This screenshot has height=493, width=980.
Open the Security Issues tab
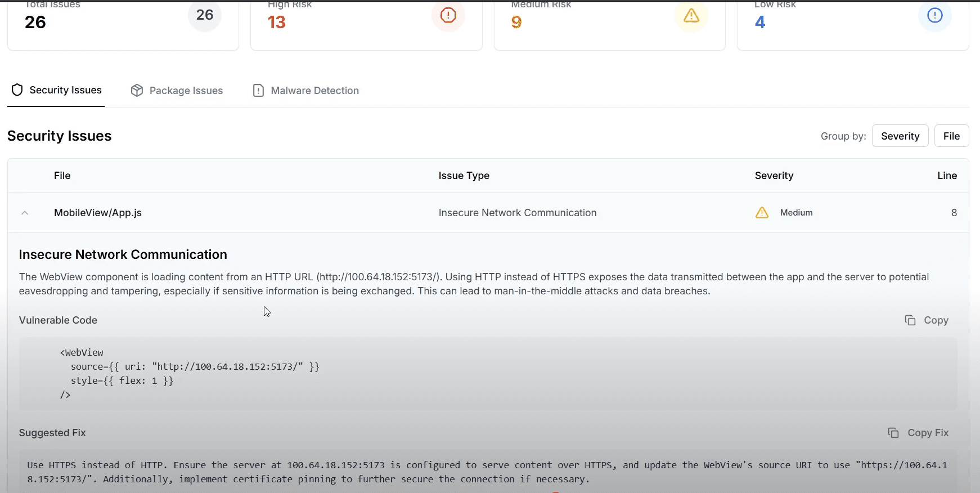(56, 90)
